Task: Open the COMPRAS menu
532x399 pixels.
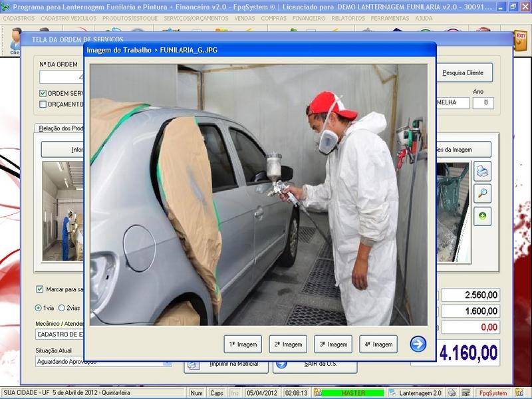Action: [274, 19]
